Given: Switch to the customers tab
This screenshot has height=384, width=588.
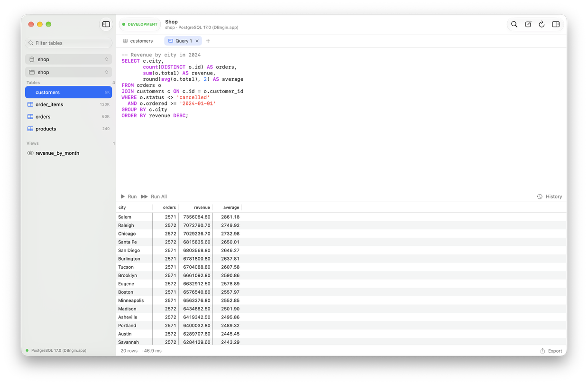Looking at the screenshot, I should point(138,41).
